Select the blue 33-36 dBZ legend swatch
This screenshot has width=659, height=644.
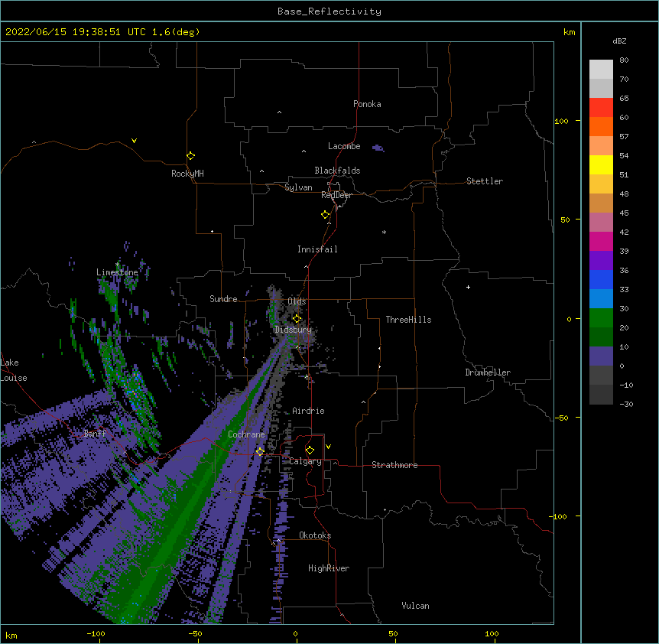(x=601, y=279)
